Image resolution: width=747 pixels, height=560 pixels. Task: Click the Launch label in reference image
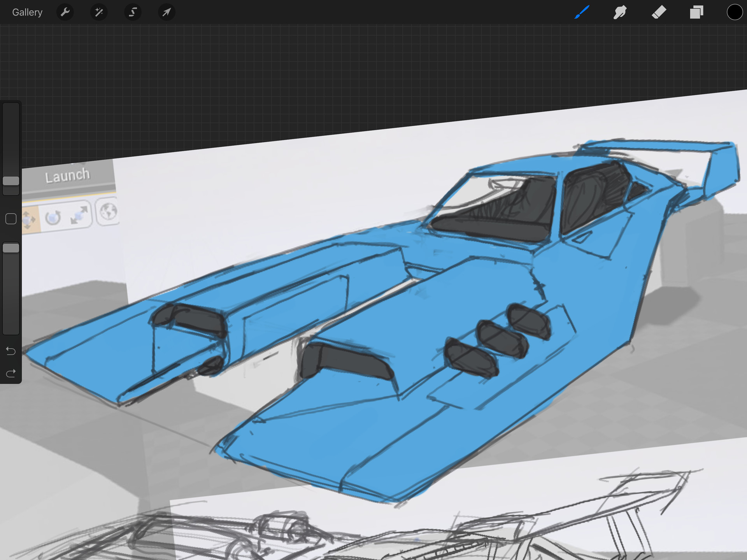pyautogui.click(x=67, y=176)
